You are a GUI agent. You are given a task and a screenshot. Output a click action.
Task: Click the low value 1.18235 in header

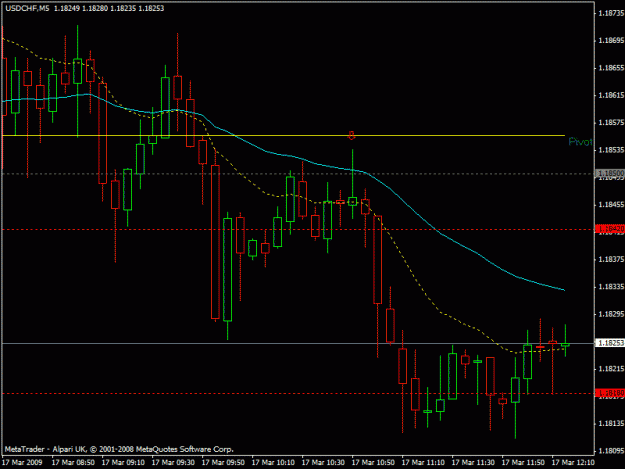click(123, 8)
